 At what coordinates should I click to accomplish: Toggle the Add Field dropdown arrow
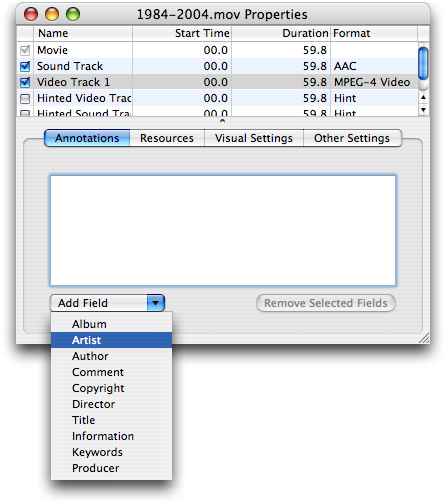tap(155, 303)
